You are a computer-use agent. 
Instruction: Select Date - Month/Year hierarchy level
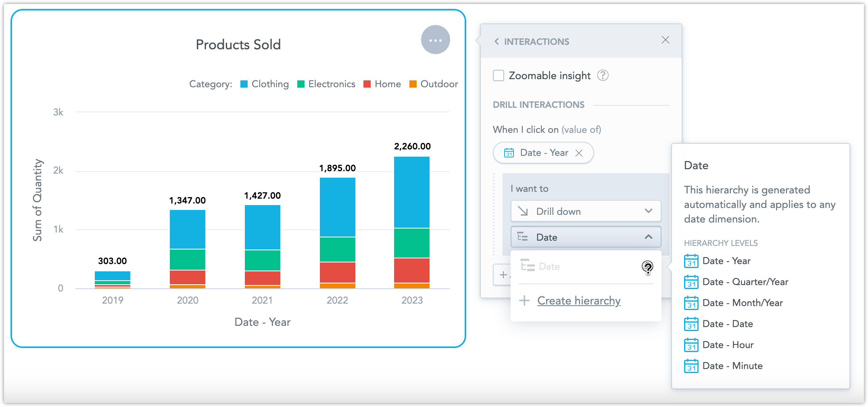coord(742,303)
